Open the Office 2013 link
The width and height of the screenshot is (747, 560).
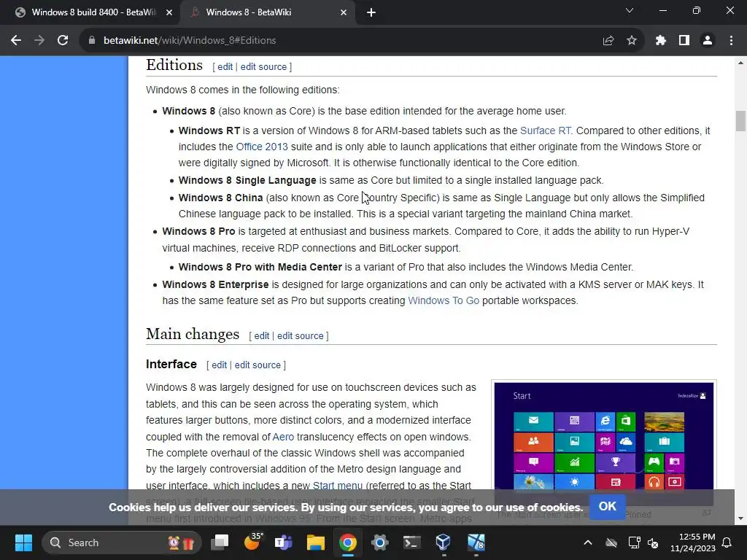tap(262, 147)
